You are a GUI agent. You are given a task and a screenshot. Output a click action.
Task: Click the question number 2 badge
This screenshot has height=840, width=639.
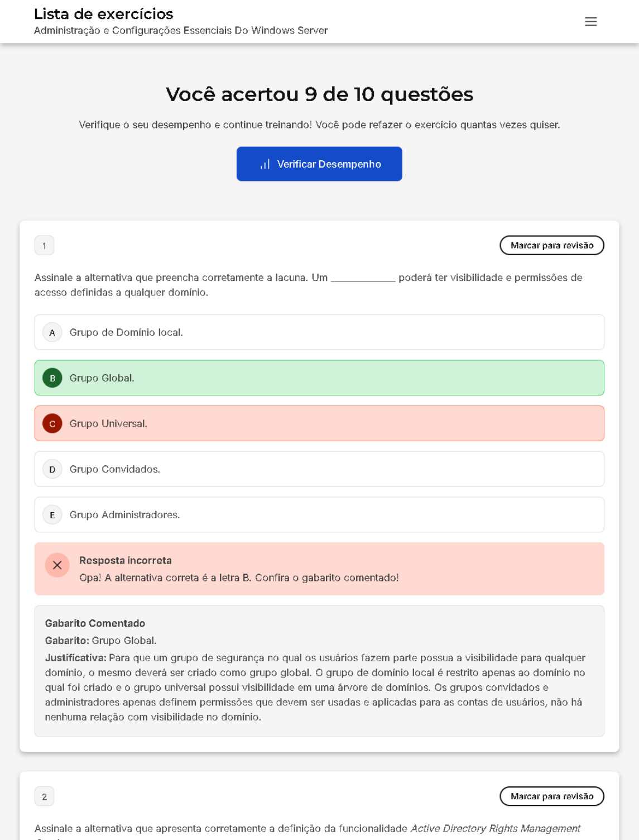[x=44, y=796]
